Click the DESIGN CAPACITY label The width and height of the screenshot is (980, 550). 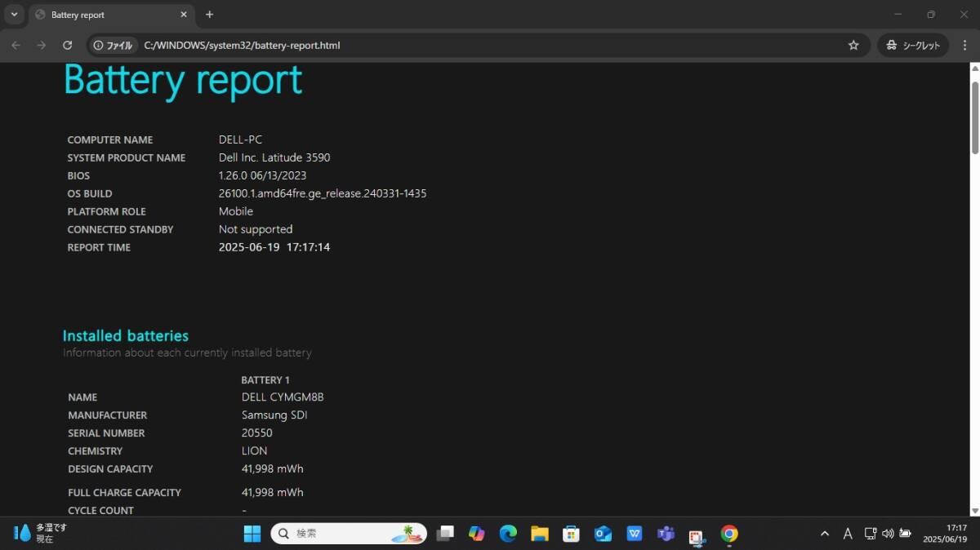pyautogui.click(x=110, y=469)
